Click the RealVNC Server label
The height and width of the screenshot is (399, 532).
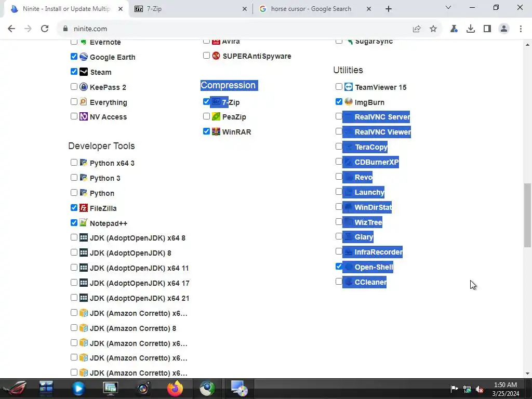(382, 117)
